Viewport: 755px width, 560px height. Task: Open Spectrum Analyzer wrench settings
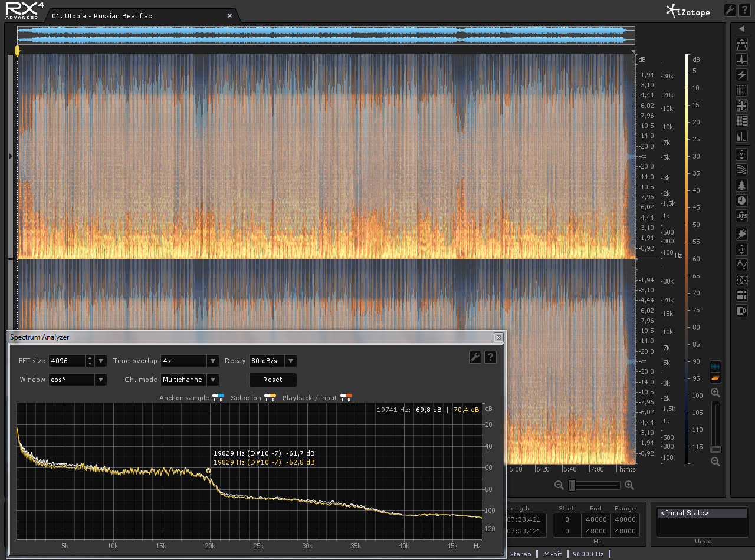pyautogui.click(x=475, y=357)
